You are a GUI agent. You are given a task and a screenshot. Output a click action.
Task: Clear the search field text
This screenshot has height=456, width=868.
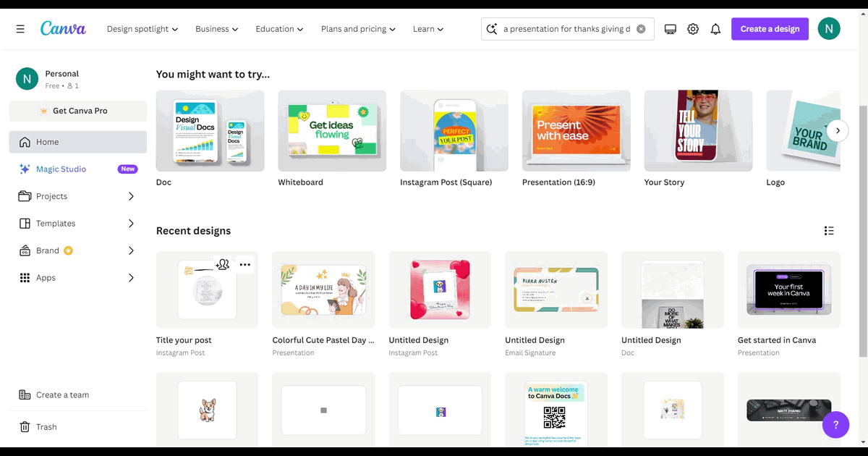(x=641, y=29)
